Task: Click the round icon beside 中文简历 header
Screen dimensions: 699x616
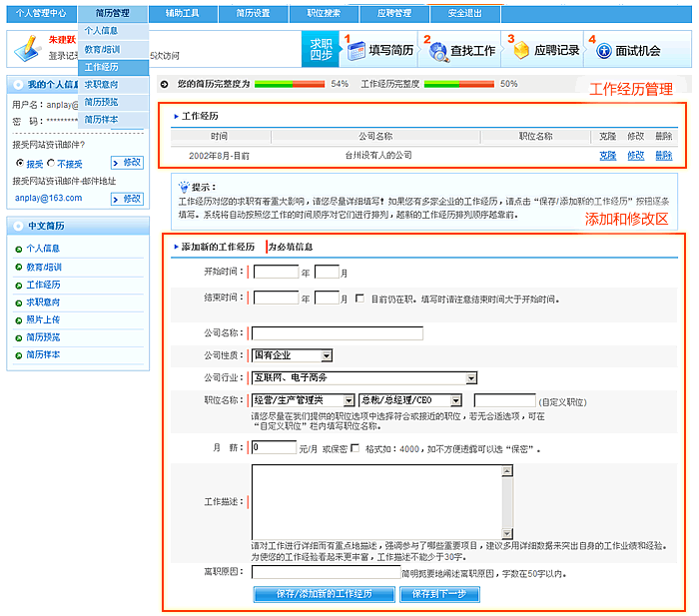Action: point(18,226)
